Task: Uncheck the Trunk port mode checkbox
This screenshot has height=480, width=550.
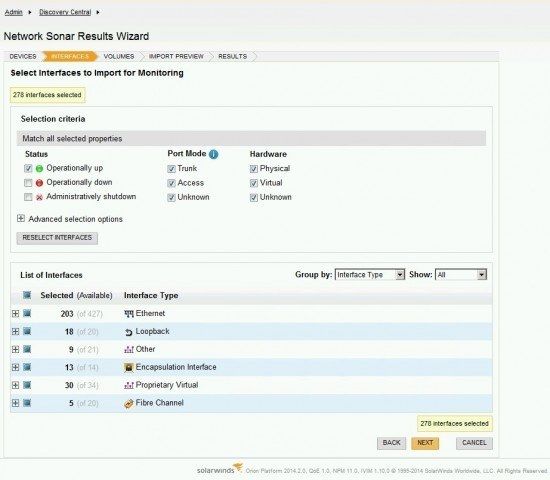Action: coord(171,169)
